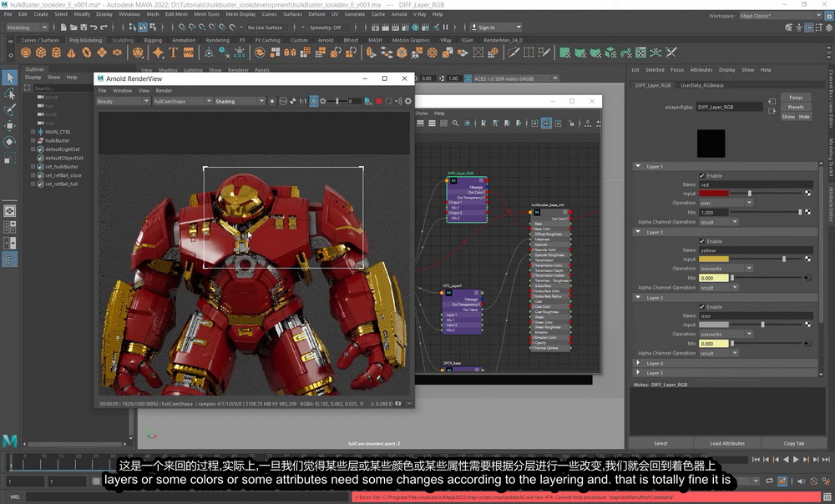The height and width of the screenshot is (504, 835).
Task: Expand the Layer 4 section
Action: [x=638, y=363]
